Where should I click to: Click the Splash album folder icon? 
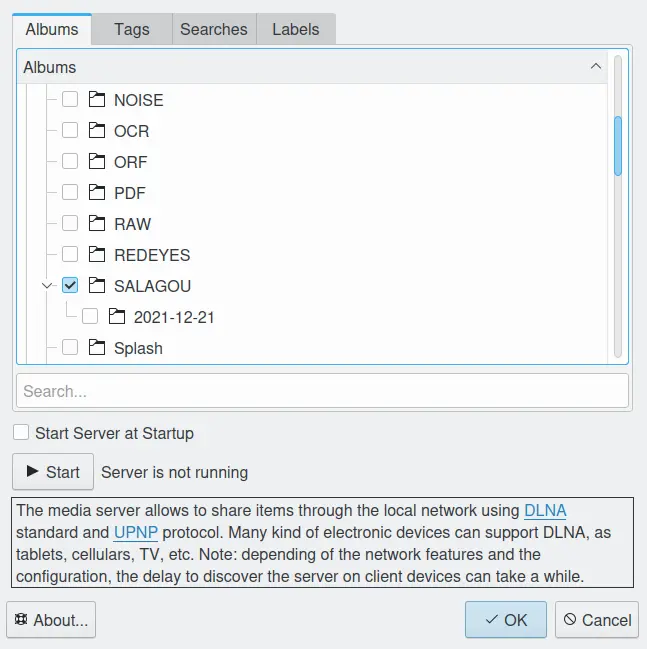(x=97, y=348)
